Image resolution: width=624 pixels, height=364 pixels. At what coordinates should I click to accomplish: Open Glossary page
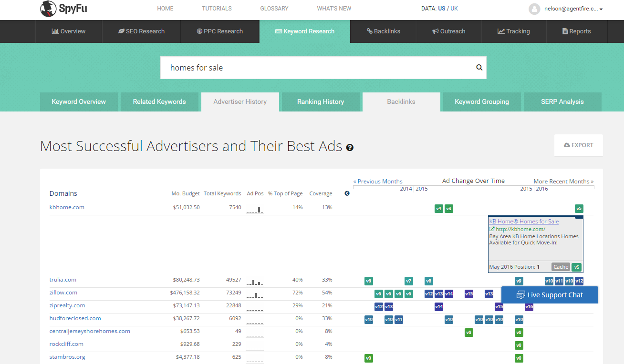pos(274,9)
